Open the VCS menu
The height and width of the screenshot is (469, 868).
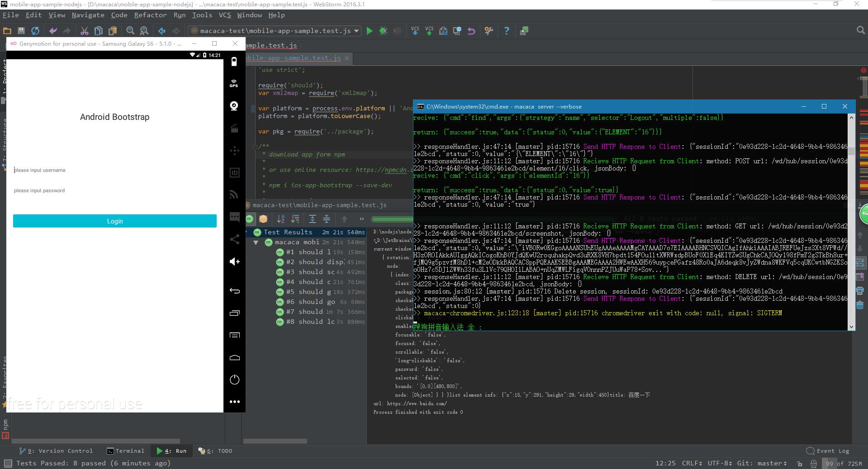coord(225,15)
